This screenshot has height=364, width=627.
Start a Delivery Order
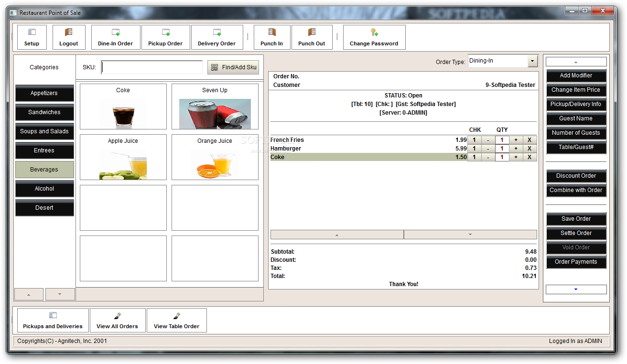click(217, 37)
